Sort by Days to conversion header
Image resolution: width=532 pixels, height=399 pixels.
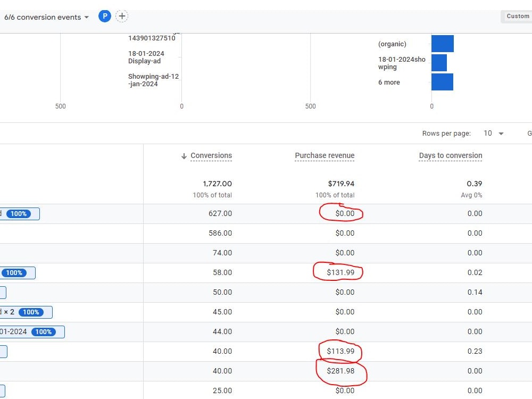(x=450, y=155)
